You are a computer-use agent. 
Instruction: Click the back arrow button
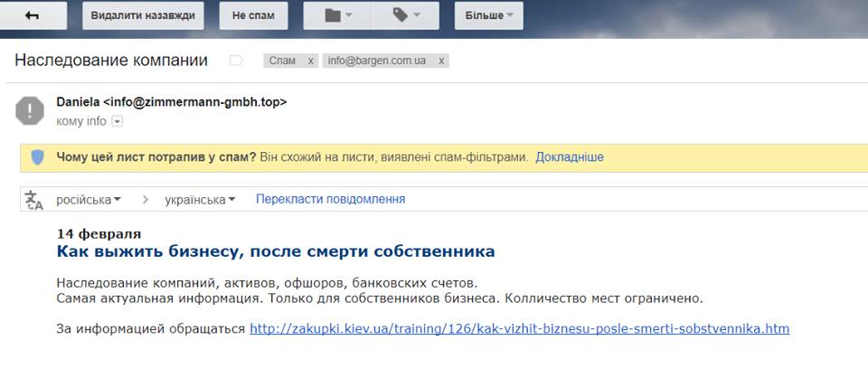[x=33, y=15]
